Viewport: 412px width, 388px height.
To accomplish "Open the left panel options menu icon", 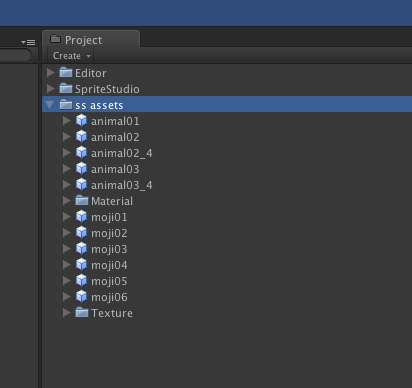I will click(28, 42).
